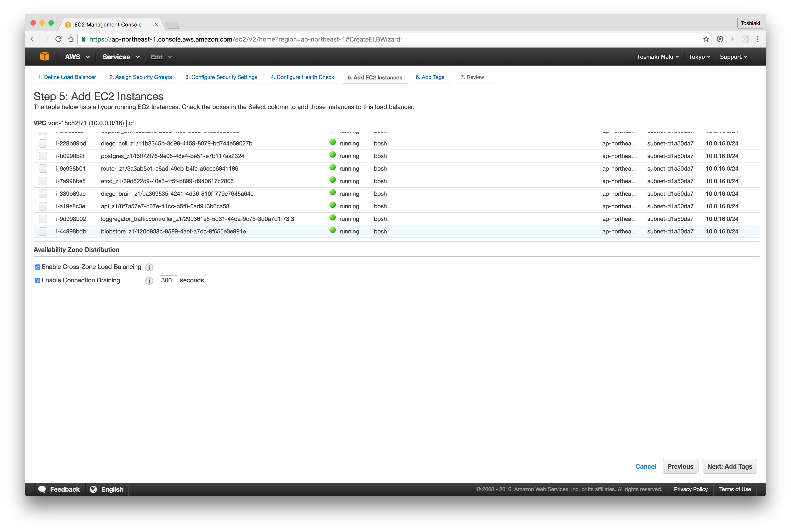Click Next: Add Tags button
791x532 pixels.
click(x=729, y=466)
